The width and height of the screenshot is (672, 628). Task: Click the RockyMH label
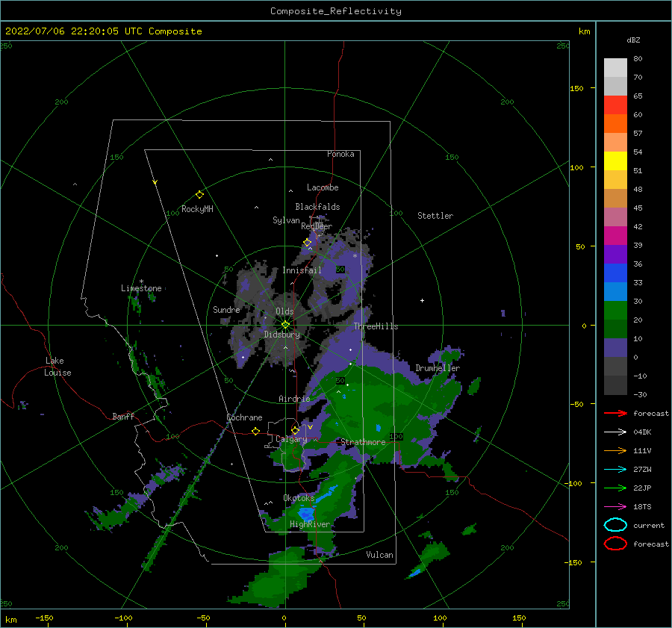pos(197,209)
